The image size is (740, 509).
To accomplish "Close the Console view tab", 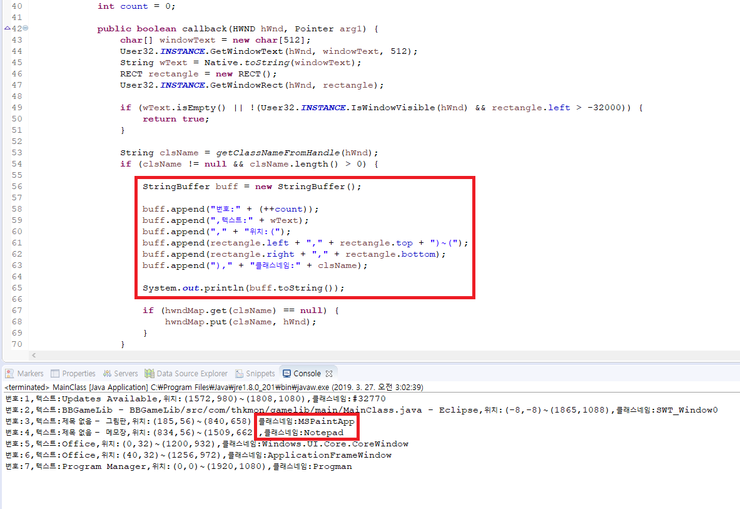I will (x=328, y=373).
